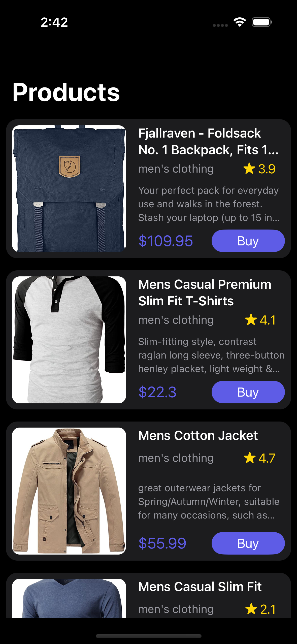Buy the Mens Casual Premium T-Shirt

(x=248, y=392)
